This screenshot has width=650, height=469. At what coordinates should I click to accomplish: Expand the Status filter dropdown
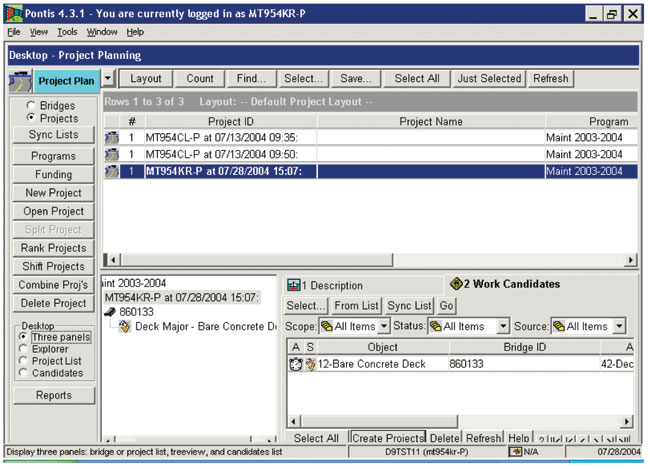pyautogui.click(x=503, y=327)
